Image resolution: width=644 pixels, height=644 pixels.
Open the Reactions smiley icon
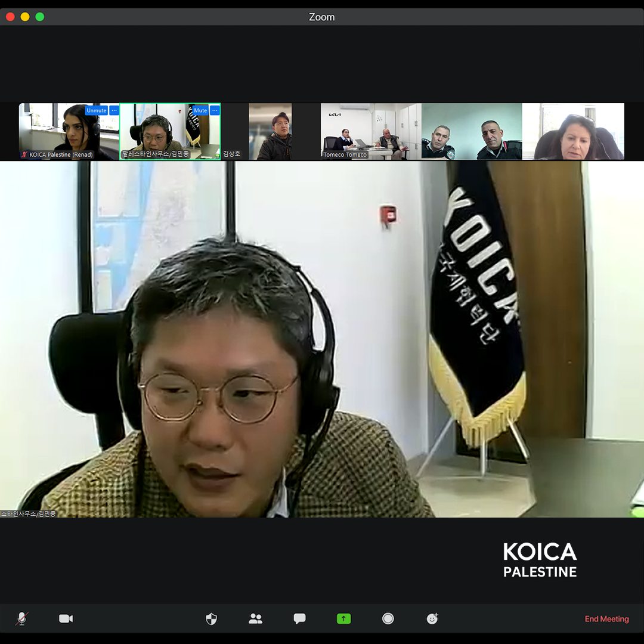(432, 618)
